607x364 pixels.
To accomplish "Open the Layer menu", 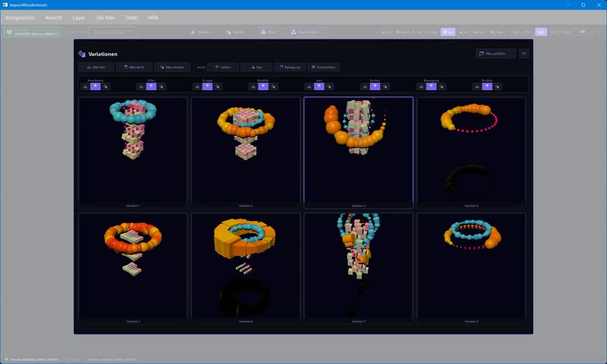I will [x=79, y=17].
